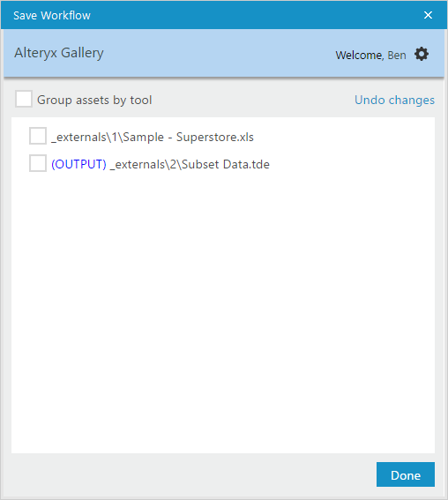
Task: Click the gray strip between checkbox and Undo changes
Action: pos(252,100)
